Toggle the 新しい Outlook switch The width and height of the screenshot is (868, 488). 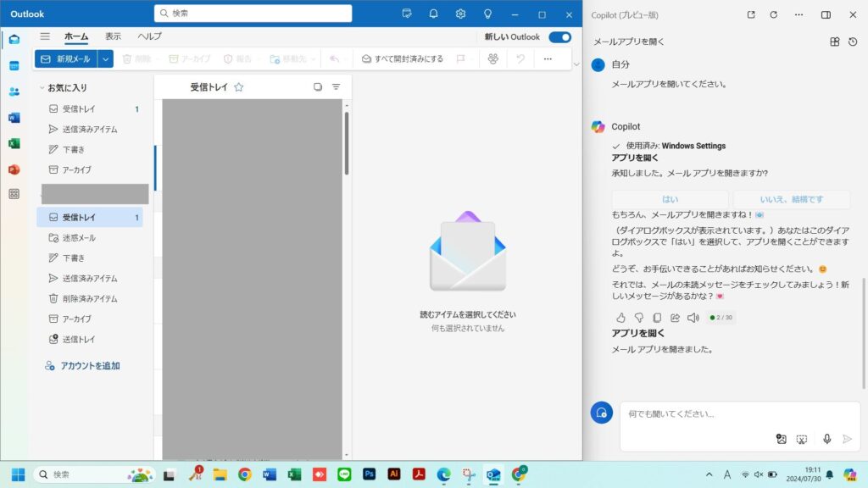click(x=559, y=36)
